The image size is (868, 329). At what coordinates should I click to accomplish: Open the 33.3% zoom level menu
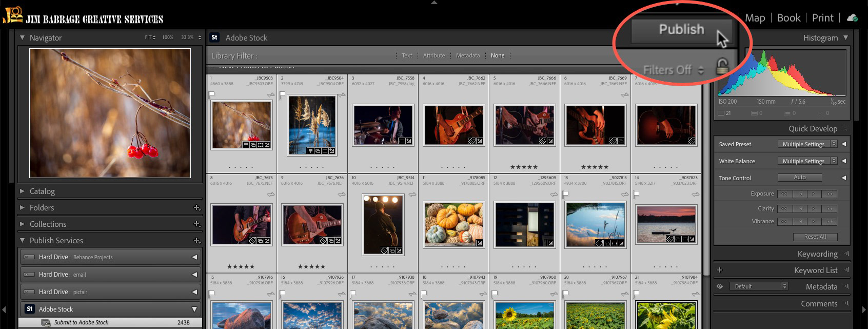pos(191,37)
